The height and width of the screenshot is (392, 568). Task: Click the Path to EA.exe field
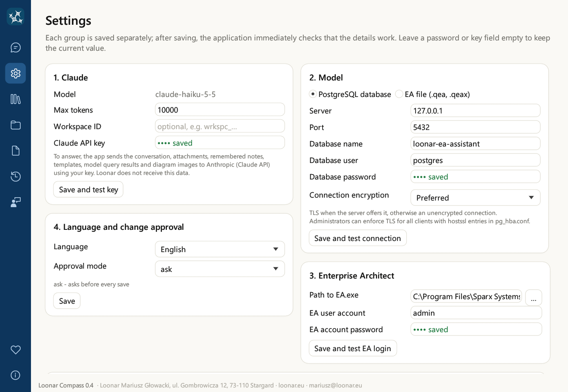pyautogui.click(x=466, y=296)
